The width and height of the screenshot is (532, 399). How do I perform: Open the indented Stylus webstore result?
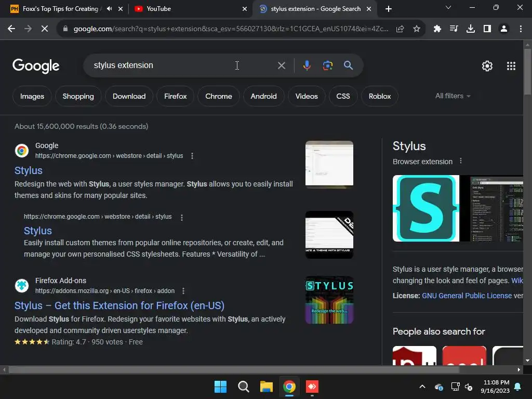[x=37, y=231]
